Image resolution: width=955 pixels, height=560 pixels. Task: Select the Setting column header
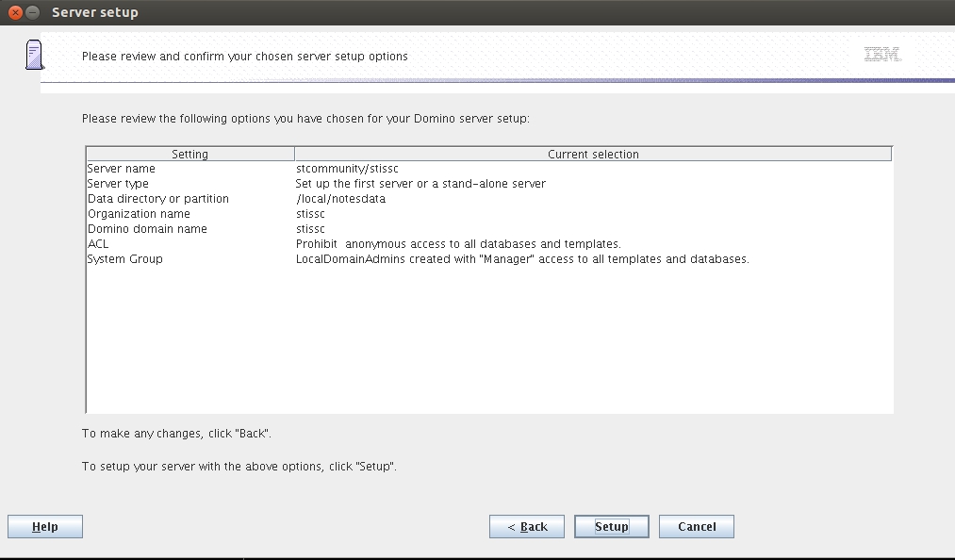190,154
